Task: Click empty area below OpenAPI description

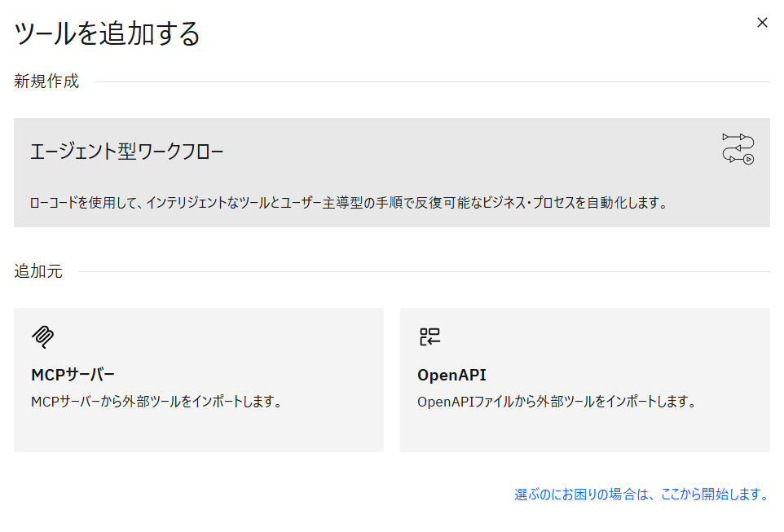Action: coord(584,432)
